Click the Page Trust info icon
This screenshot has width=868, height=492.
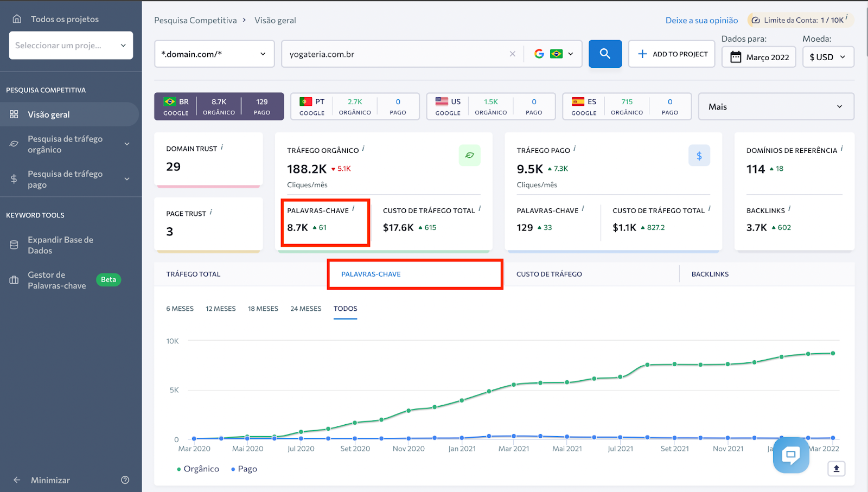click(x=211, y=212)
